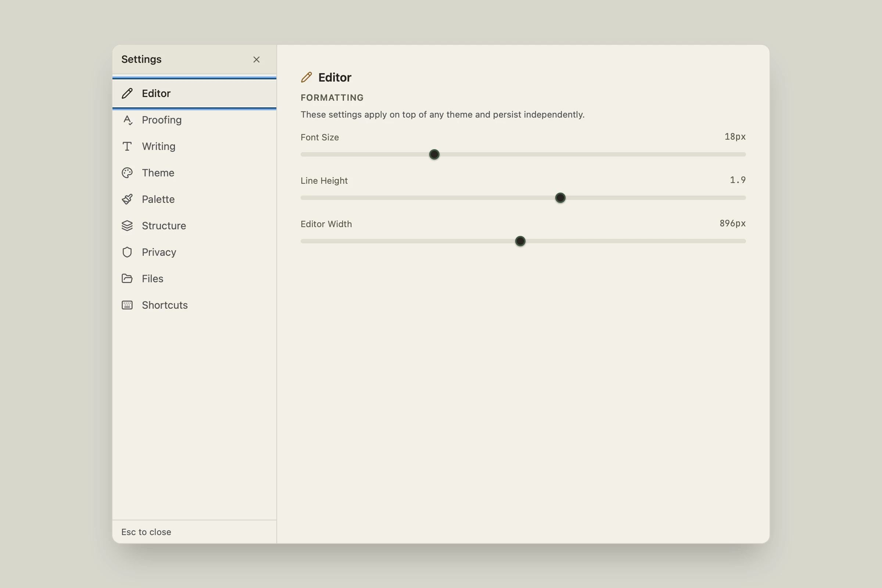Click the description about theme-independent settings
The height and width of the screenshot is (588, 882).
point(442,114)
